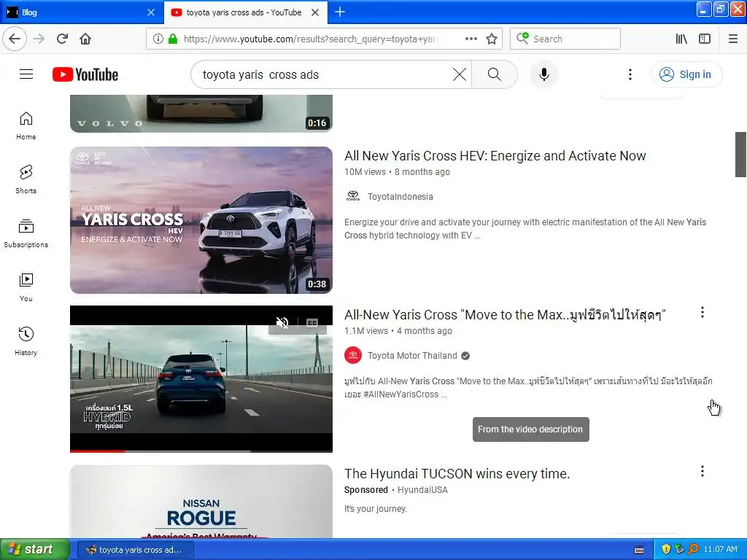The image size is (747, 560).
Task: Open a new browser tab
Action: click(x=340, y=12)
